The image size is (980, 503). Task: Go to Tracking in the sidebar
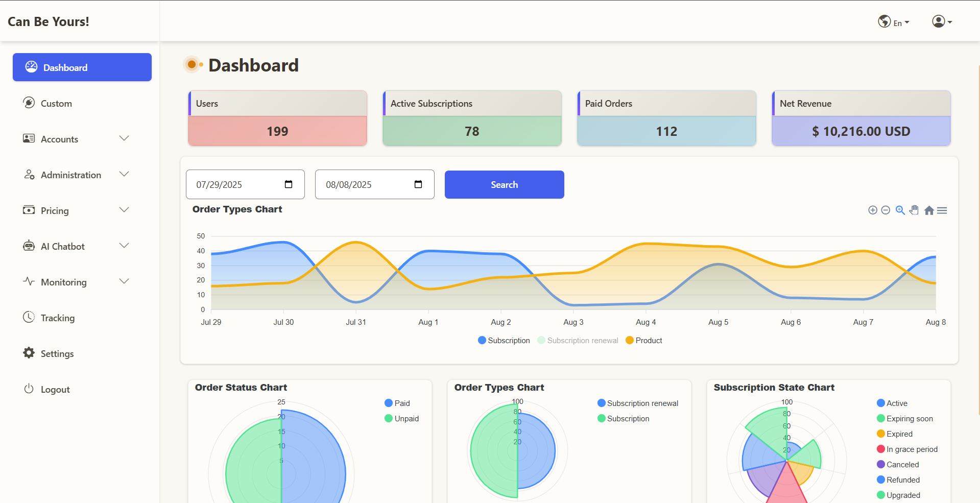tap(57, 318)
